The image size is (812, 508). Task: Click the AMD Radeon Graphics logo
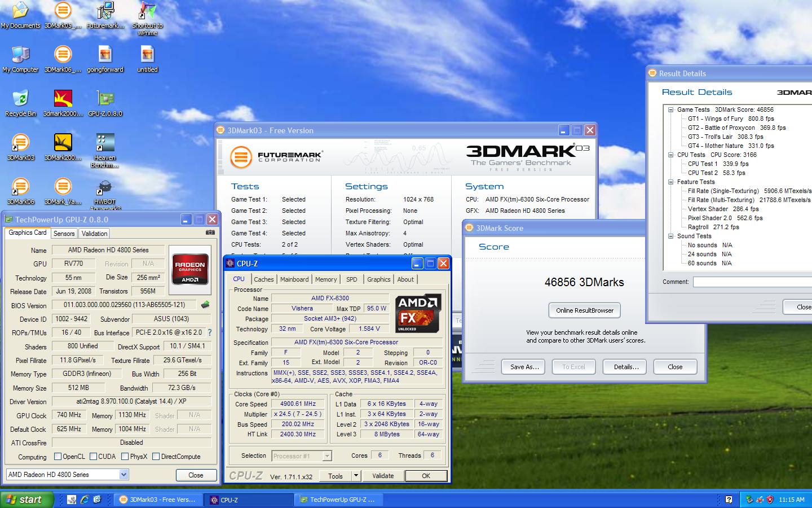coord(190,270)
